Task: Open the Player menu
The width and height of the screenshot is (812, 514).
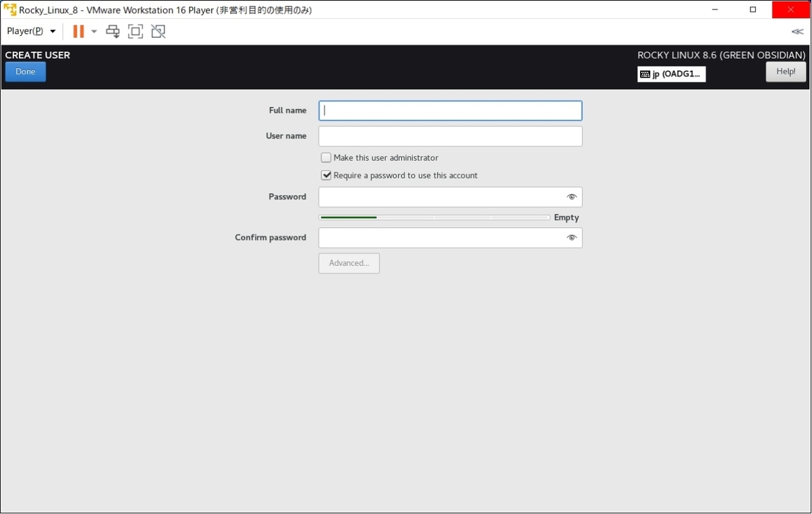Action: 24,31
